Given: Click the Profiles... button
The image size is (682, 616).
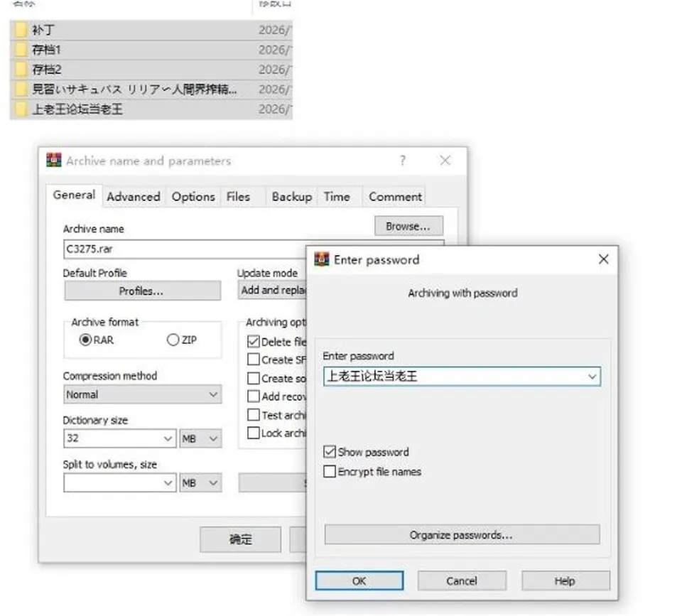Looking at the screenshot, I should pyautogui.click(x=142, y=291).
